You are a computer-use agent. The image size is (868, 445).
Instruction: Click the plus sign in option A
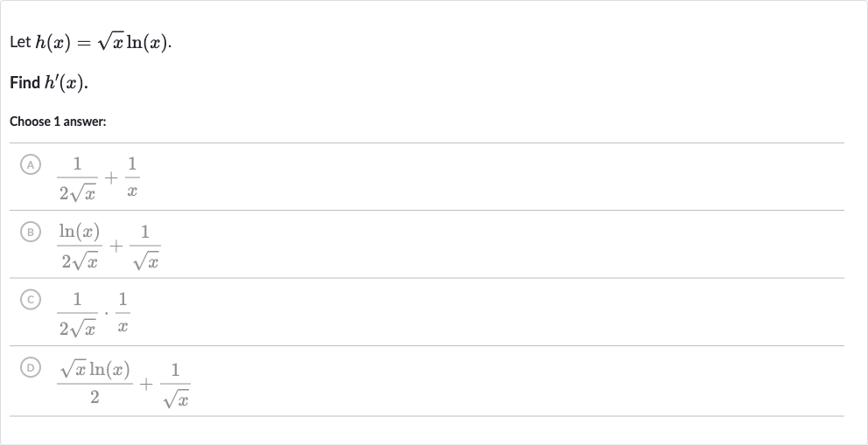pos(111,178)
